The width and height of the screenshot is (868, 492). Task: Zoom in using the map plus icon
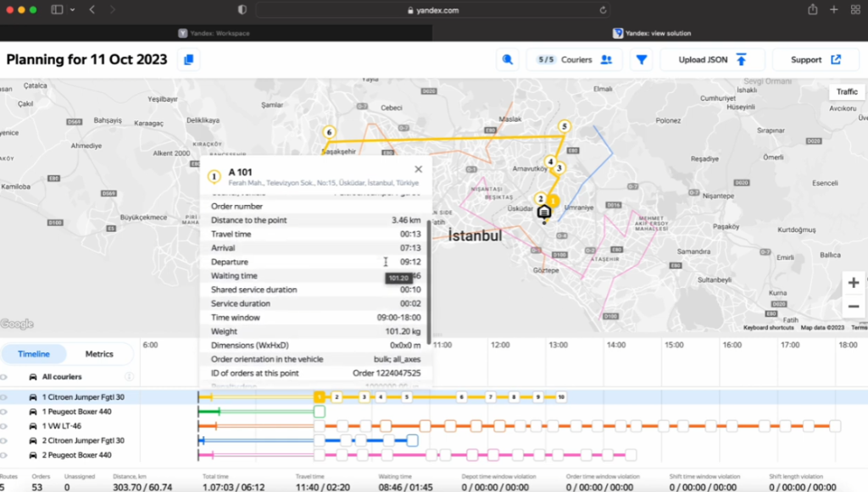click(854, 281)
